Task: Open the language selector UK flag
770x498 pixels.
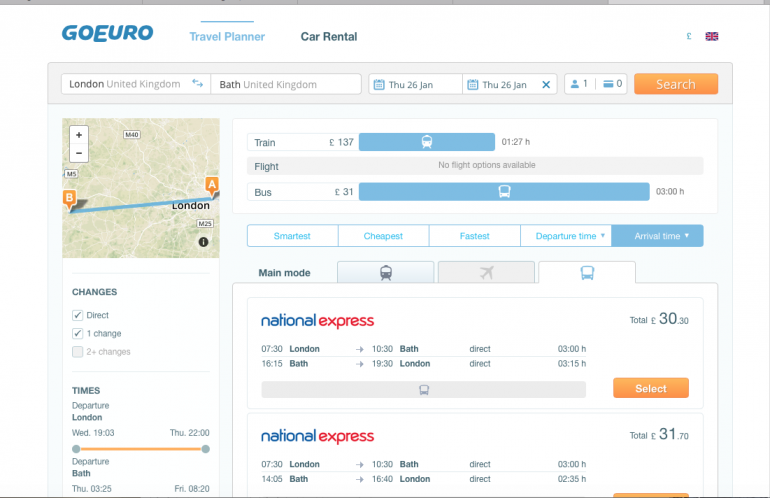Action: point(712,36)
